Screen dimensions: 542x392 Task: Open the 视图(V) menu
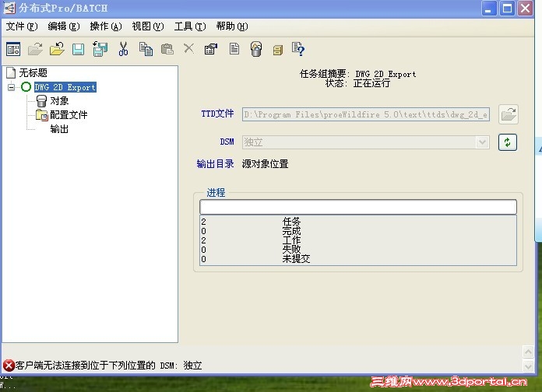tap(148, 26)
